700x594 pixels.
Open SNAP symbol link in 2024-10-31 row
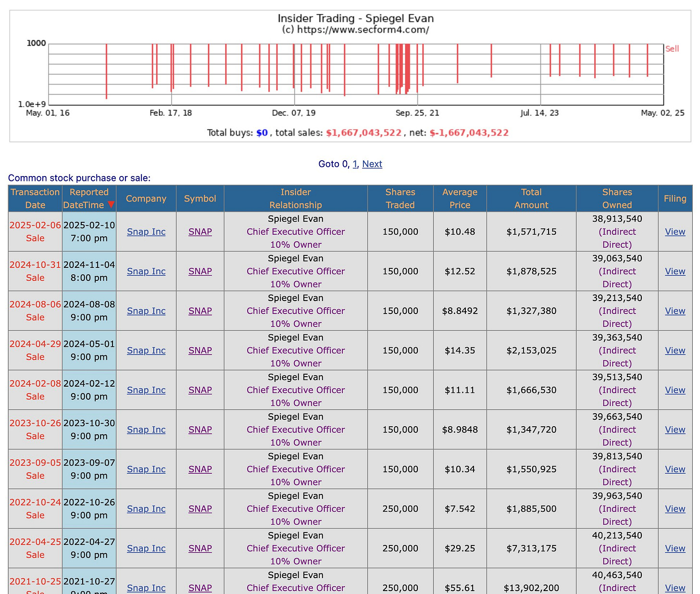[200, 271]
